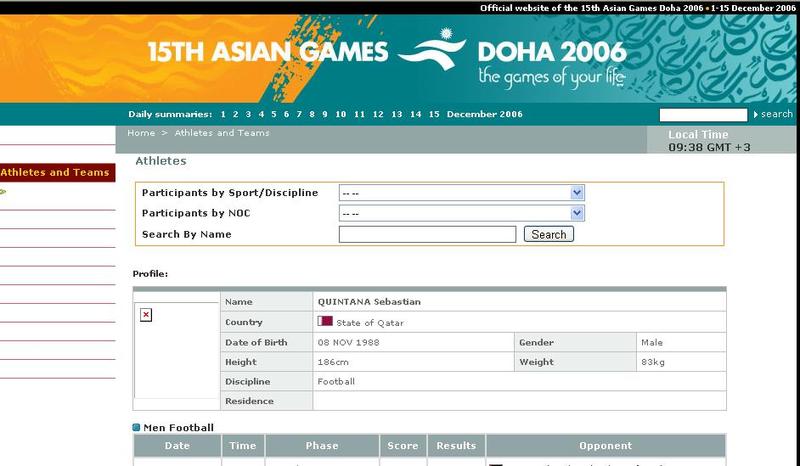The image size is (800, 466).
Task: Open daily summary for day 8
Action: 312,114
